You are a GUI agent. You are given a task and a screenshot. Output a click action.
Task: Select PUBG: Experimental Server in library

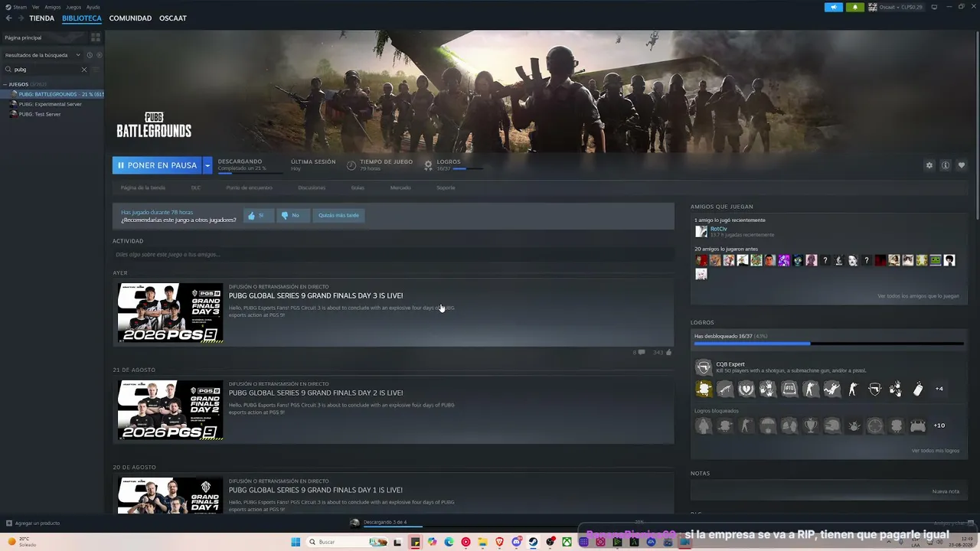51,104
